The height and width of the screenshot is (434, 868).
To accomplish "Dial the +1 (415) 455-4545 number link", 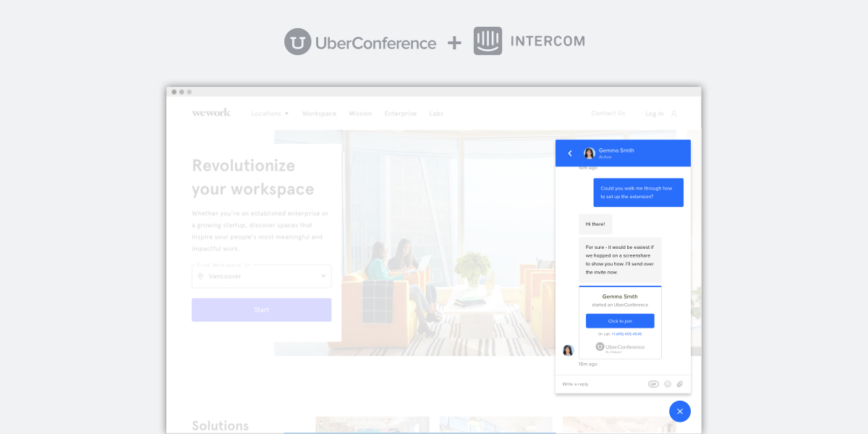I will click(x=626, y=333).
